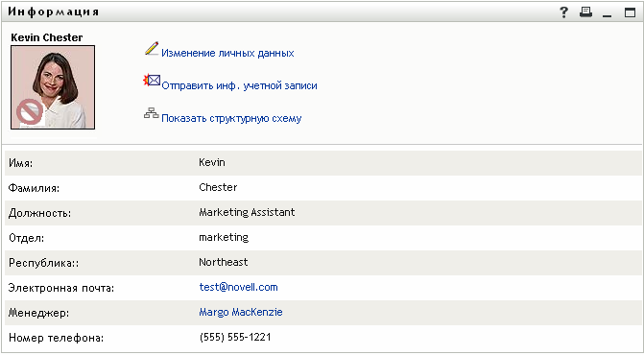
Task: Open manager Margo MacKenzie's profile
Action: [241, 313]
